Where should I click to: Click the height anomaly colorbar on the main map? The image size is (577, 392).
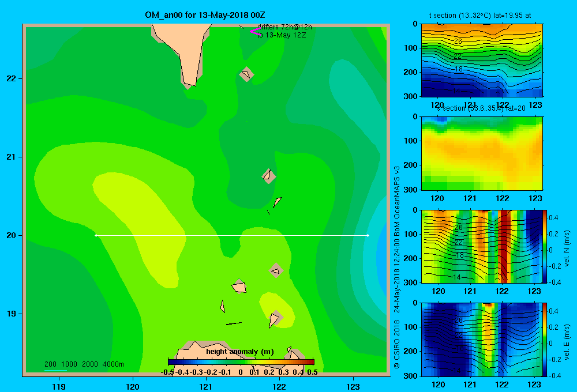[x=241, y=362]
